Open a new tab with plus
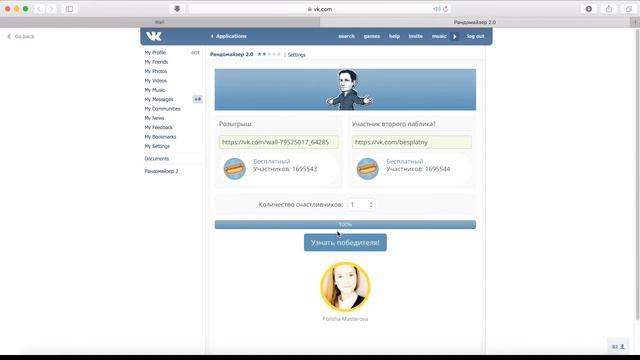Viewport: 640px width, 360px height. point(635,22)
